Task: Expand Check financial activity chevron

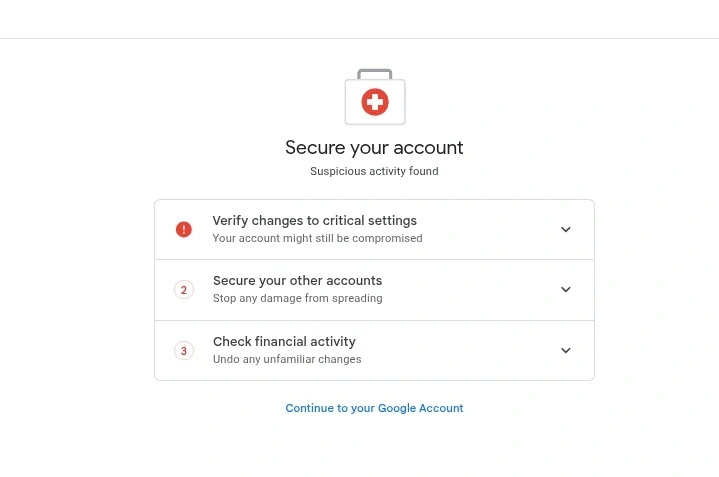Action: [x=566, y=350]
